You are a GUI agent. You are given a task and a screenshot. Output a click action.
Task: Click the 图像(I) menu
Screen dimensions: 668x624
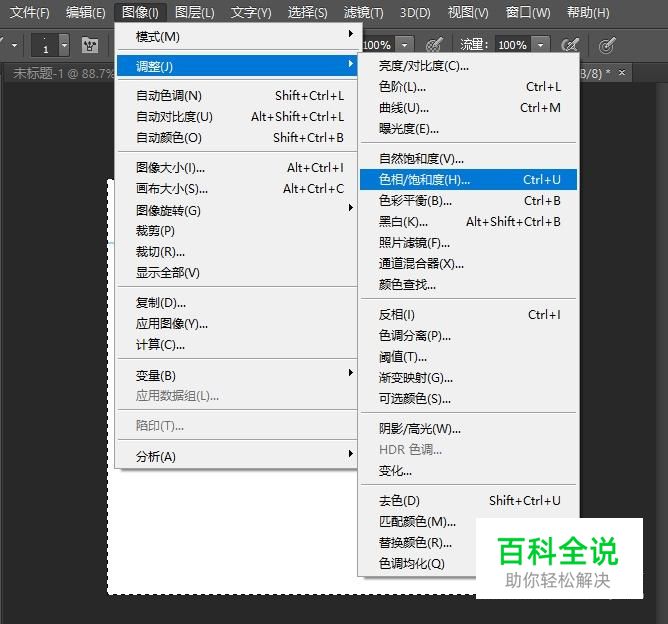pyautogui.click(x=140, y=12)
